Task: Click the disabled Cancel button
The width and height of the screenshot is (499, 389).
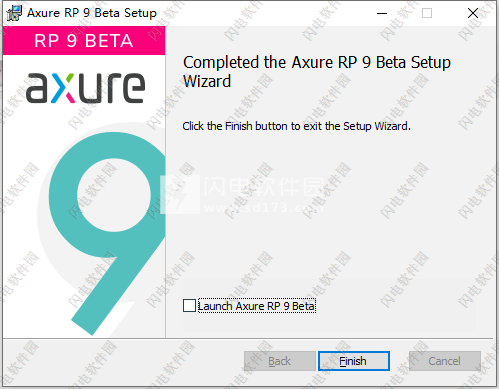Action: (x=445, y=361)
